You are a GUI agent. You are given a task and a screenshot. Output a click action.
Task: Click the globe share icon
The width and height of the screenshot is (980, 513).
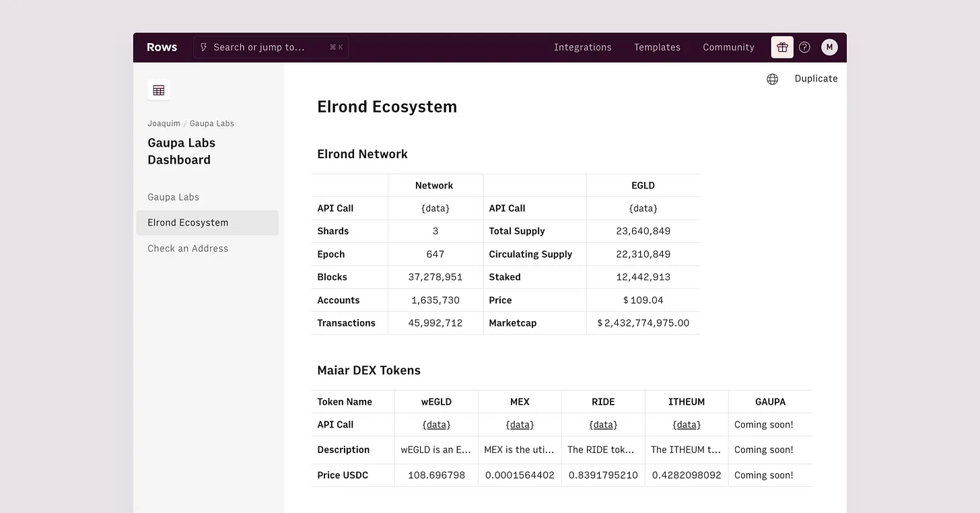772,79
